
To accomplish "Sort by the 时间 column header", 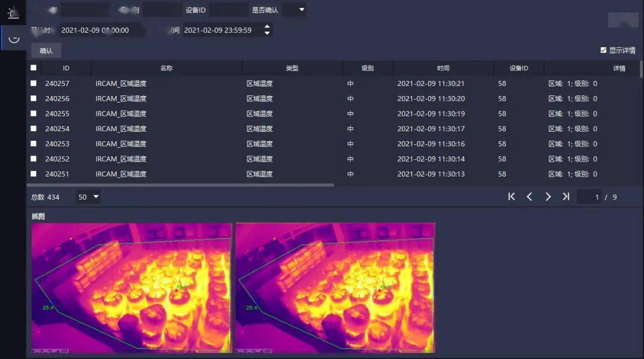I will click(443, 68).
